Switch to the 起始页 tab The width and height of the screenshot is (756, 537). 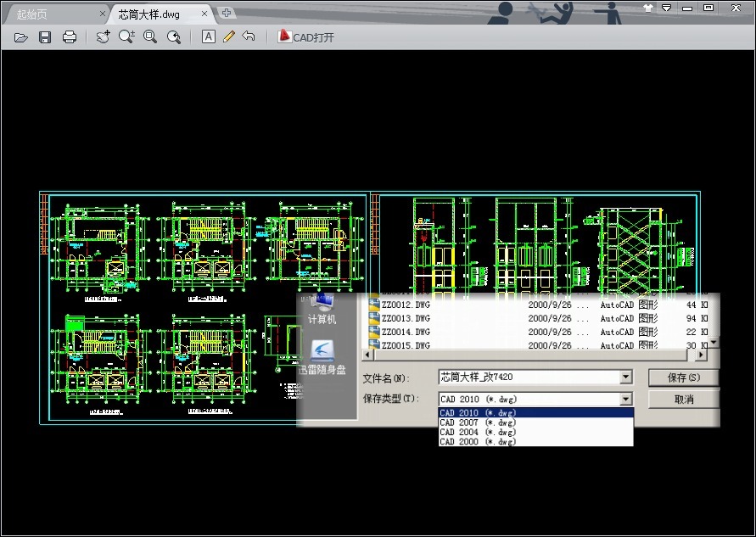32,14
